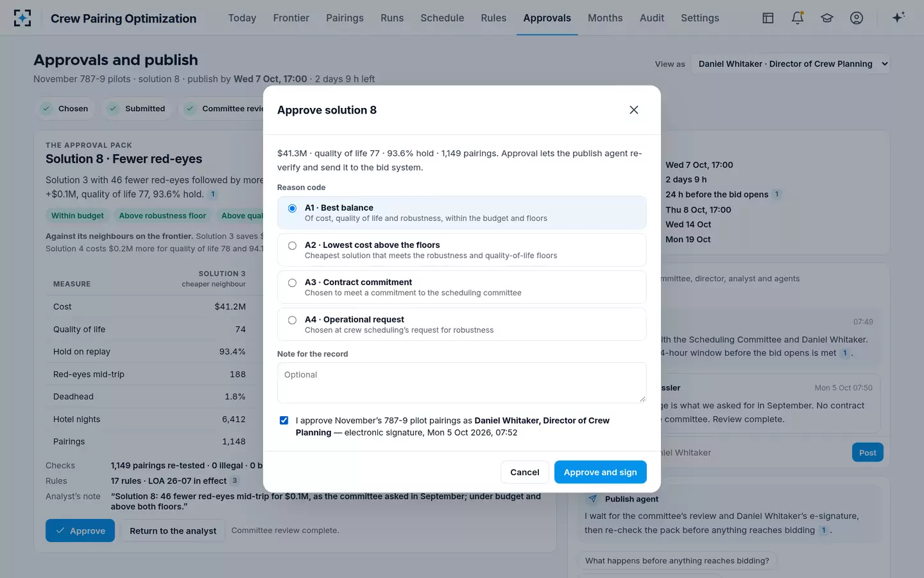Screen dimensions: 924x578
Task: Click the footnote badge beside quality of life 77, 93.6% hold
Action: 213,194
